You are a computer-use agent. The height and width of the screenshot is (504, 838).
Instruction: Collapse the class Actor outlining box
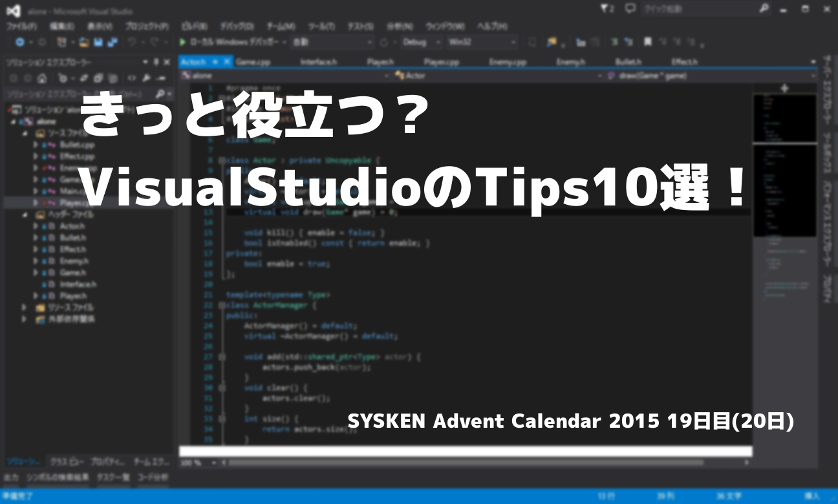221,160
